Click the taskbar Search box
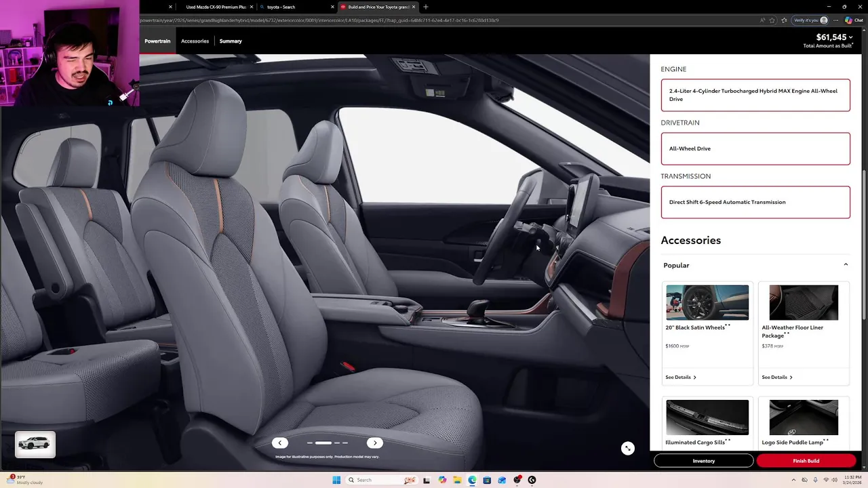 pos(382,480)
